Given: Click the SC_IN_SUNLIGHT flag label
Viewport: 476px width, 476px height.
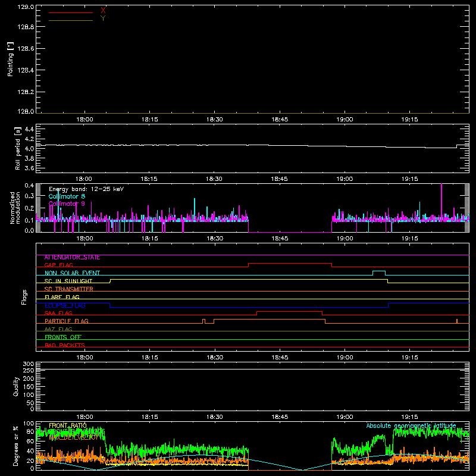Looking at the screenshot, I should point(68,281).
